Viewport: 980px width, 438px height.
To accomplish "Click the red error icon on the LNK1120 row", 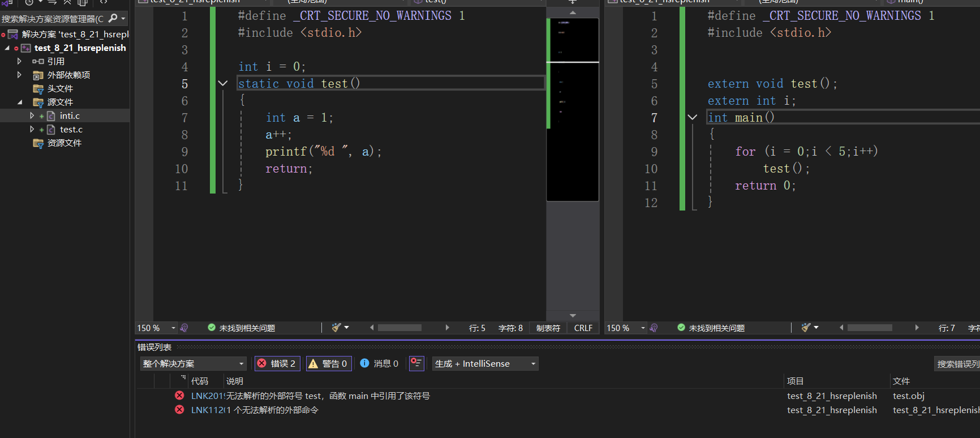I will [179, 410].
